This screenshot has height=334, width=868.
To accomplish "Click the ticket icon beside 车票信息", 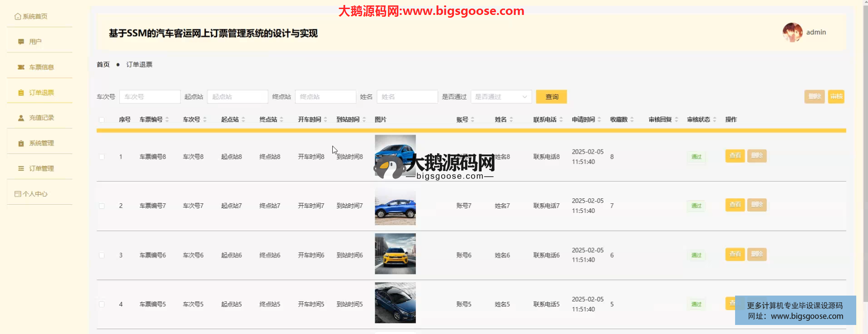I will click(x=21, y=67).
